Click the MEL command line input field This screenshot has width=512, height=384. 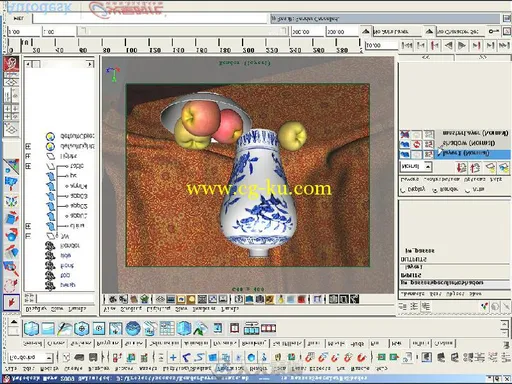click(x=151, y=18)
